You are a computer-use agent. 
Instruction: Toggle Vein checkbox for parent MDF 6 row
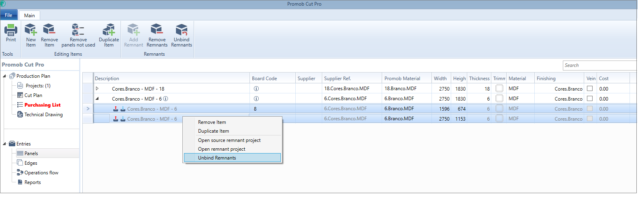pos(590,99)
